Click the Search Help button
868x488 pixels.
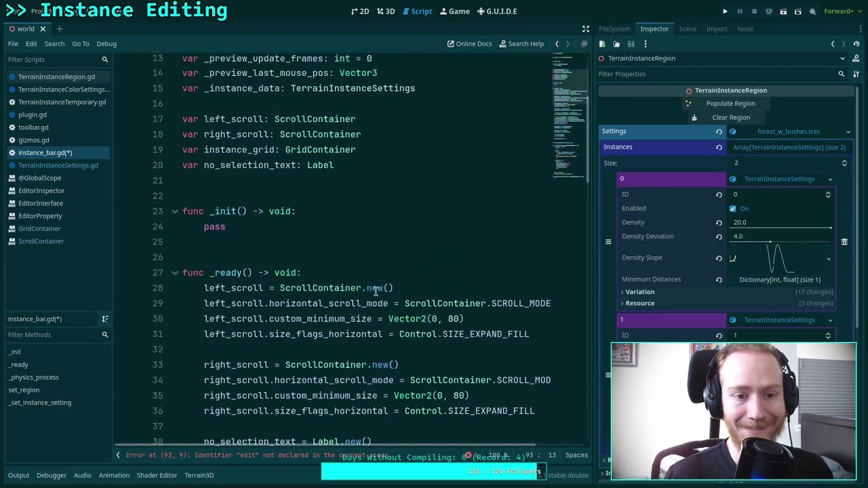click(x=521, y=44)
